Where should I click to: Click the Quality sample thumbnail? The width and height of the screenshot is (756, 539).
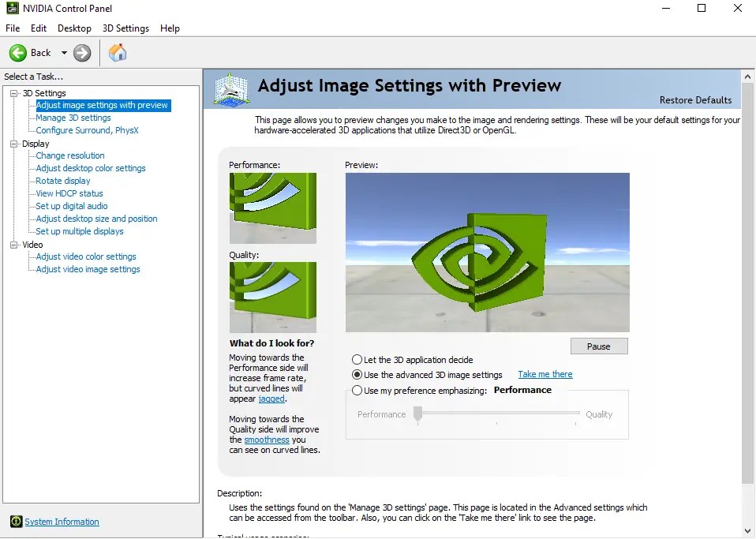(x=273, y=298)
